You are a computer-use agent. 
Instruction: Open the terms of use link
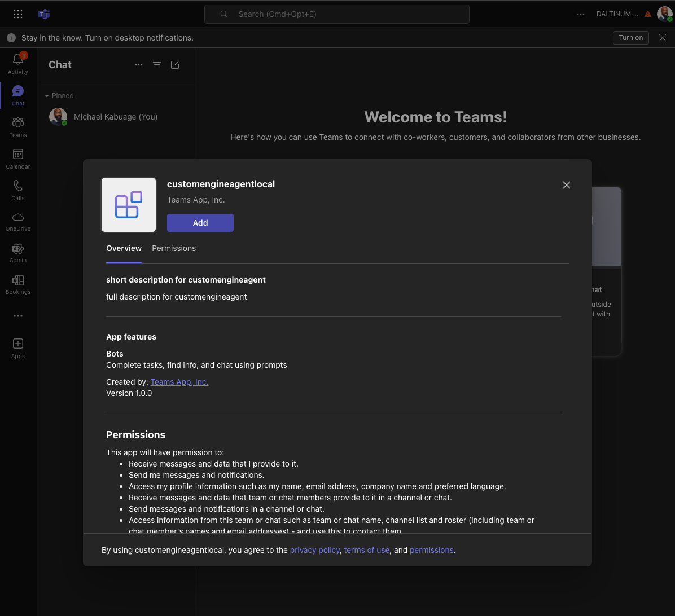pos(367,550)
